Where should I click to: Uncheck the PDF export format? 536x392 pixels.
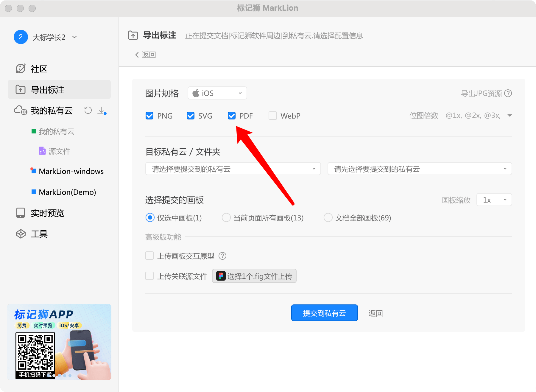click(x=232, y=116)
